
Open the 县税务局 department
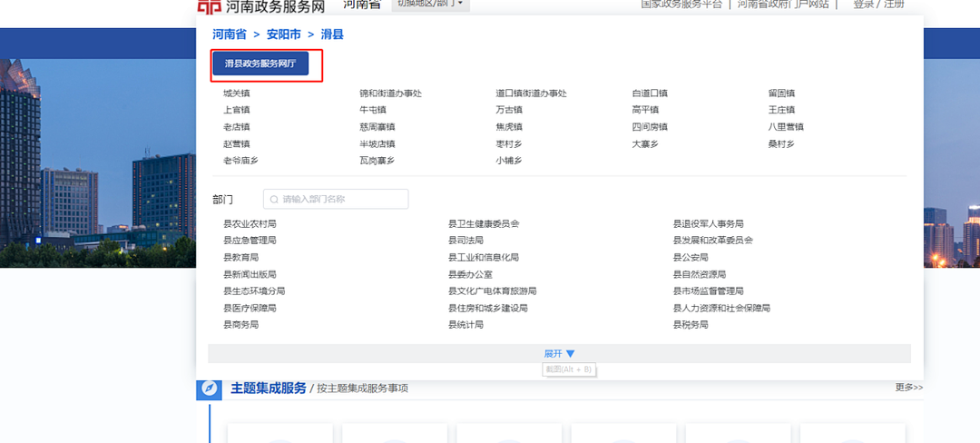pos(691,325)
